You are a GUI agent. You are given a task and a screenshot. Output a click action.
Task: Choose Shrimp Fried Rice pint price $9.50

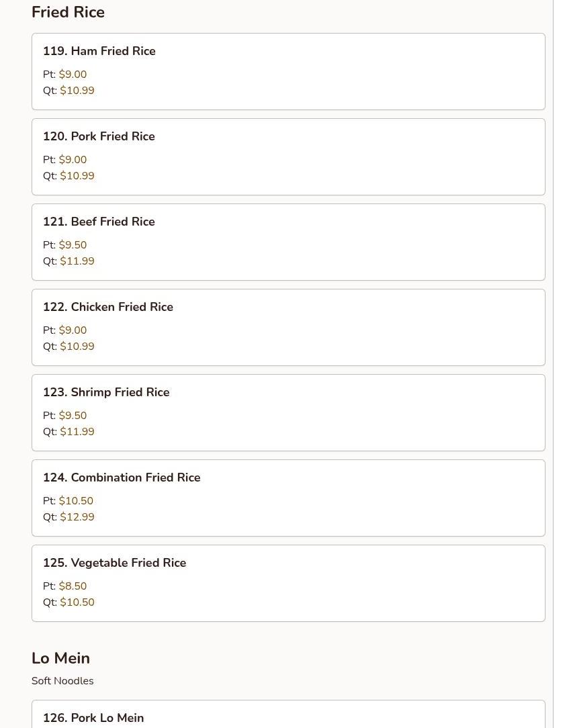(x=73, y=416)
